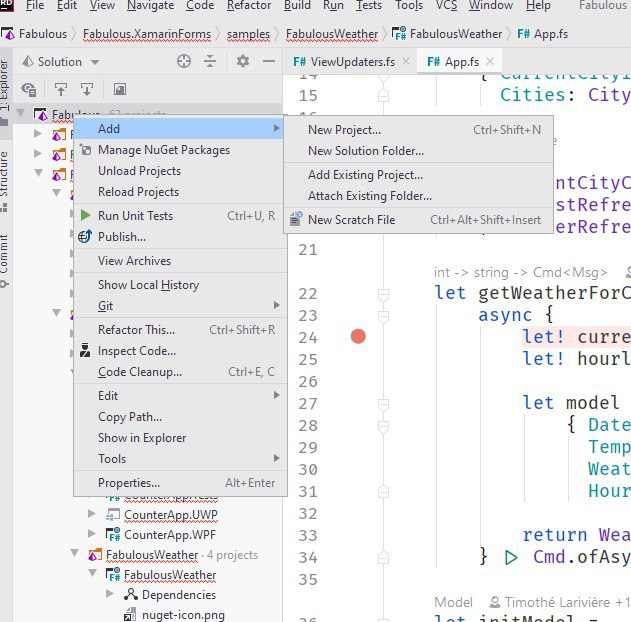Click the FabulousWeather solution folder icon
631x622 pixels.
tap(95, 555)
